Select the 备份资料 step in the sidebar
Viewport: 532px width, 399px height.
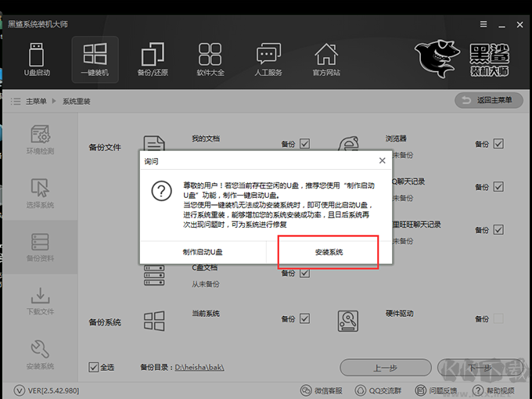(40, 247)
